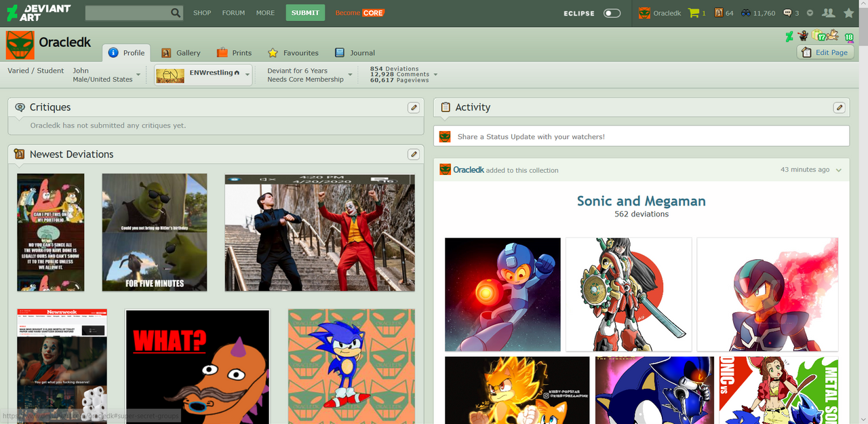868x424 pixels.
Task: Open the binoculars watch icon showing 11,760
Action: click(746, 13)
